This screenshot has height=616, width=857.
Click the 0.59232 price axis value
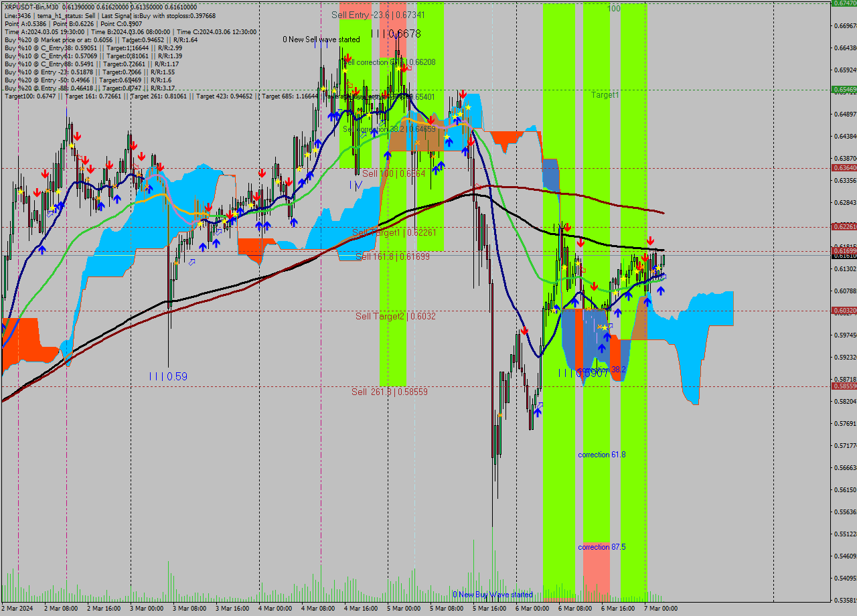click(844, 357)
